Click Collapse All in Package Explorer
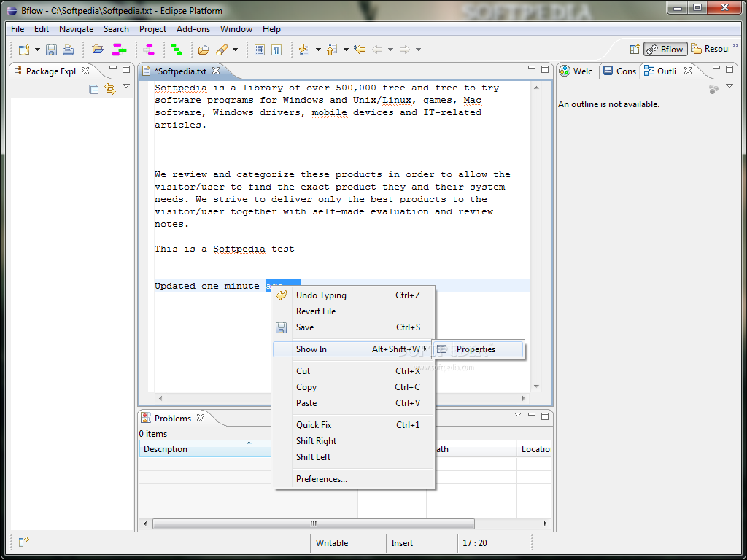Viewport: 747px width, 560px height. point(94,89)
